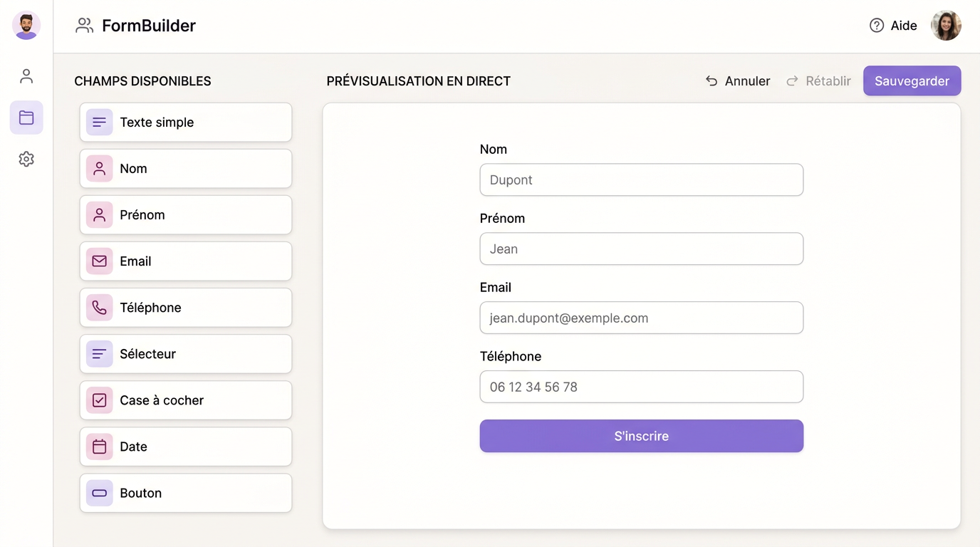This screenshot has height=547, width=980.
Task: Select the Email label in available fields
Action: tap(135, 261)
